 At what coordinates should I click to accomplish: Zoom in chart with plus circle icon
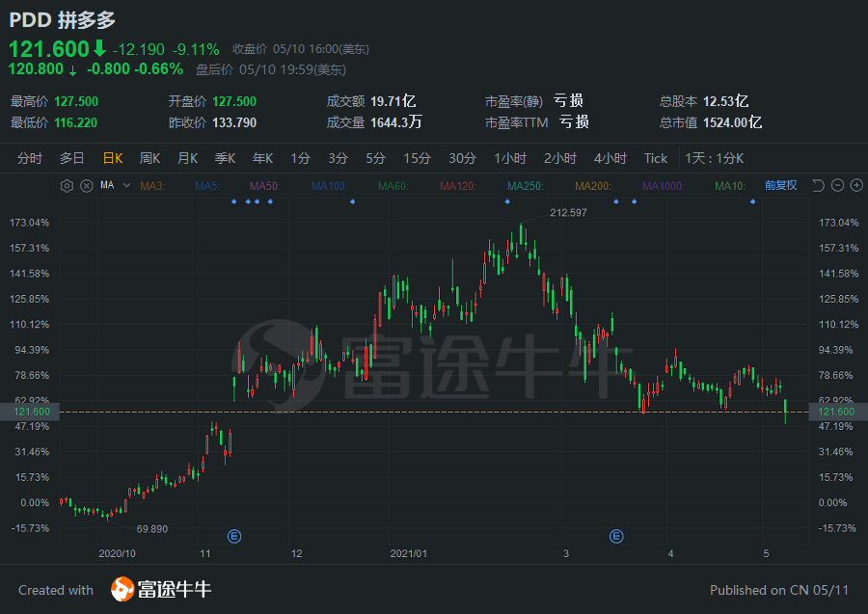click(856, 185)
